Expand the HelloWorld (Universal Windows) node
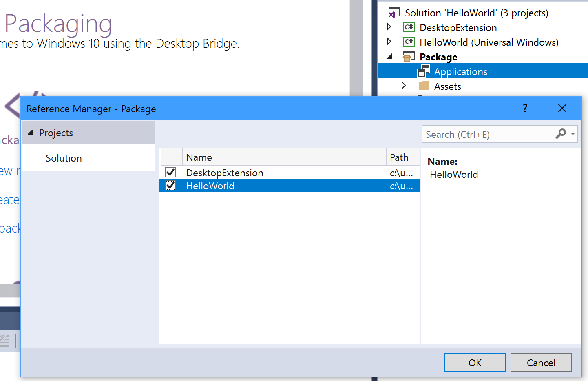 [x=389, y=42]
